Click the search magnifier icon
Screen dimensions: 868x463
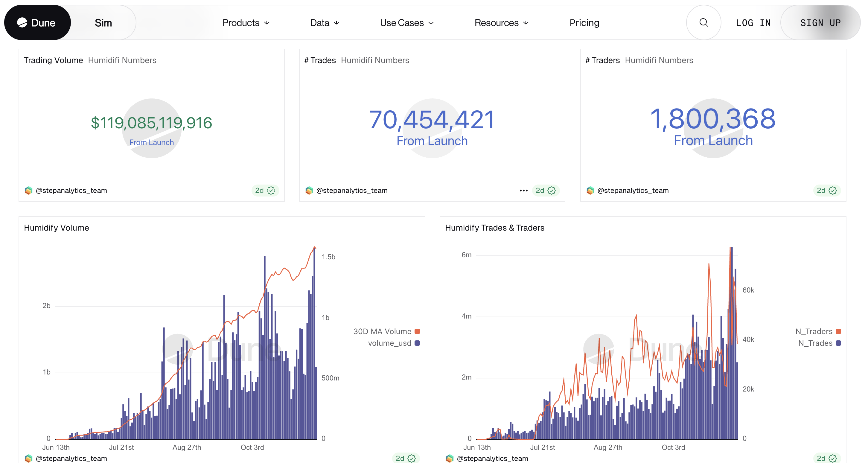(x=703, y=22)
